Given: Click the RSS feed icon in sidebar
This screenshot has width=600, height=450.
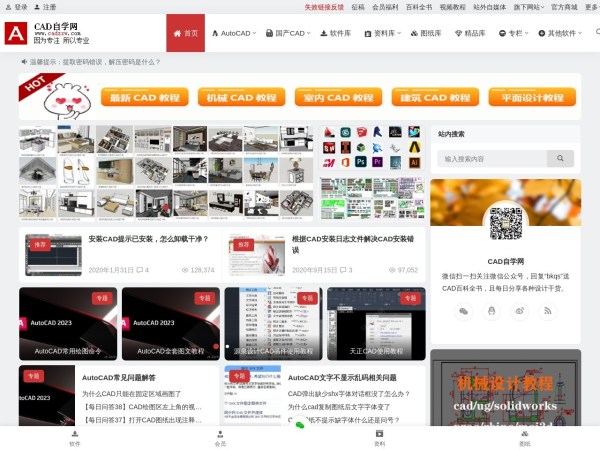Looking at the screenshot, I should click(547, 311).
